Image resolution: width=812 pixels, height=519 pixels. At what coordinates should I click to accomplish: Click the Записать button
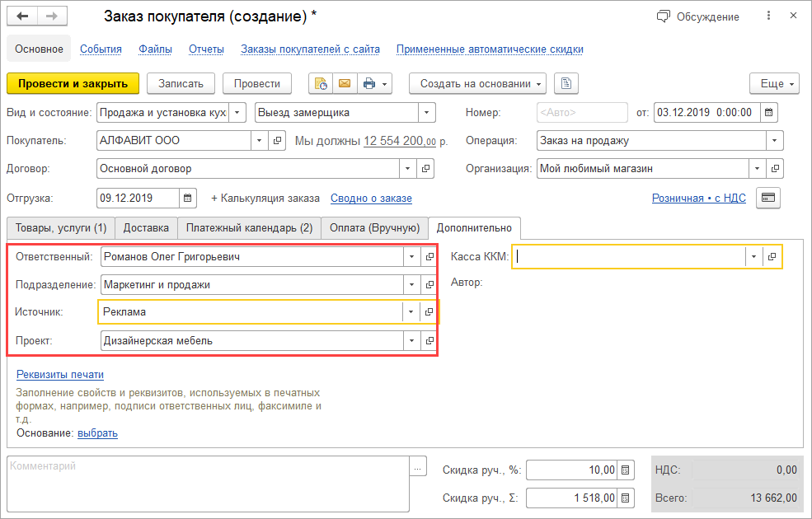(181, 83)
